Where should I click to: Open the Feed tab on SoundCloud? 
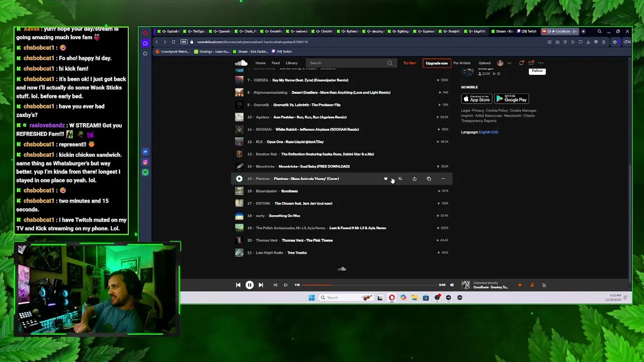pyautogui.click(x=276, y=63)
